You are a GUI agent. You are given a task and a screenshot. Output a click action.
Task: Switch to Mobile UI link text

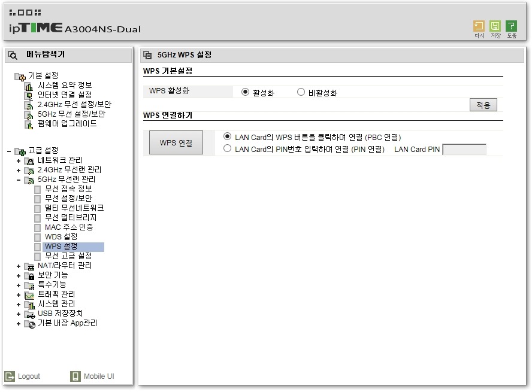99,376
